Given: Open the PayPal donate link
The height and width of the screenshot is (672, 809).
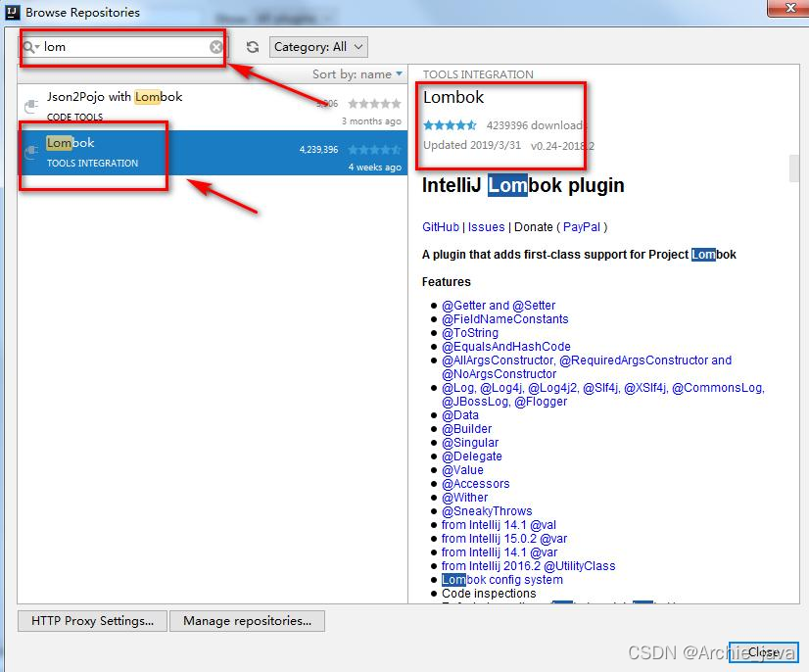Looking at the screenshot, I should point(582,227).
